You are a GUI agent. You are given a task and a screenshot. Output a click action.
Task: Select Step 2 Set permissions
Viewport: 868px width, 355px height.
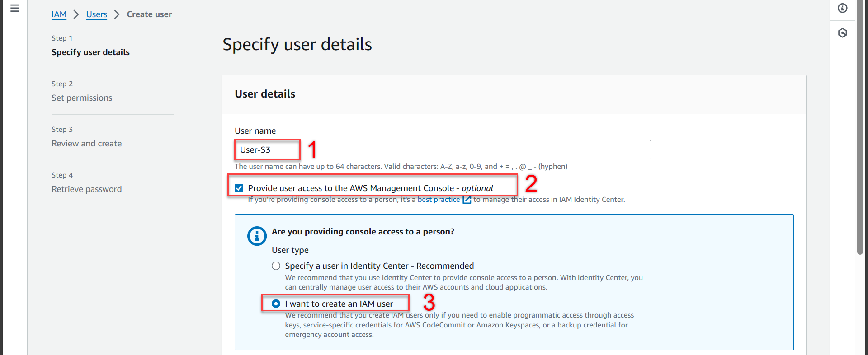pyautogui.click(x=82, y=98)
